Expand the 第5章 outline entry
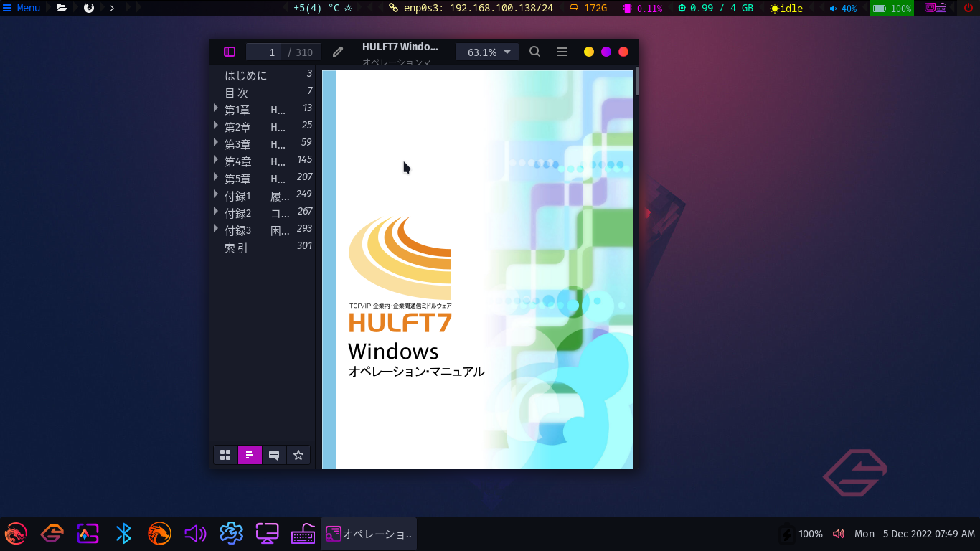 (216, 177)
